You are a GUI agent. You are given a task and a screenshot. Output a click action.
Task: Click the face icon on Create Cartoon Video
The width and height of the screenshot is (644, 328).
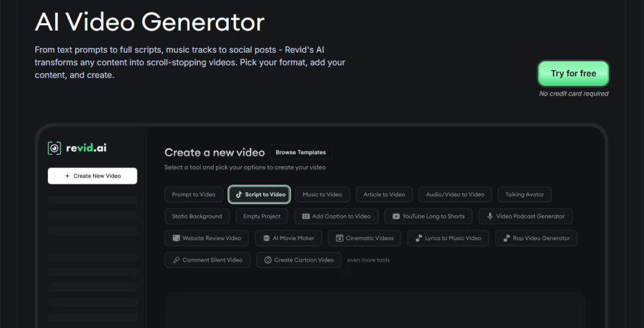[x=268, y=260]
